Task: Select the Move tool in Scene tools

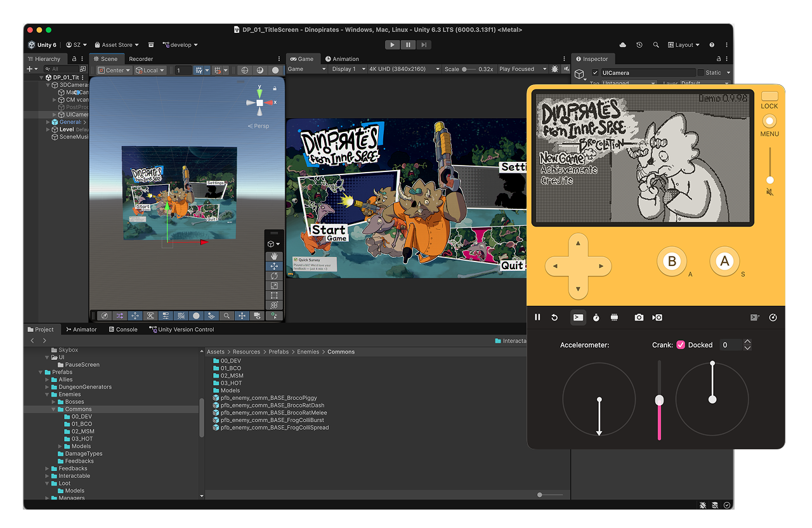Action: tap(274, 267)
